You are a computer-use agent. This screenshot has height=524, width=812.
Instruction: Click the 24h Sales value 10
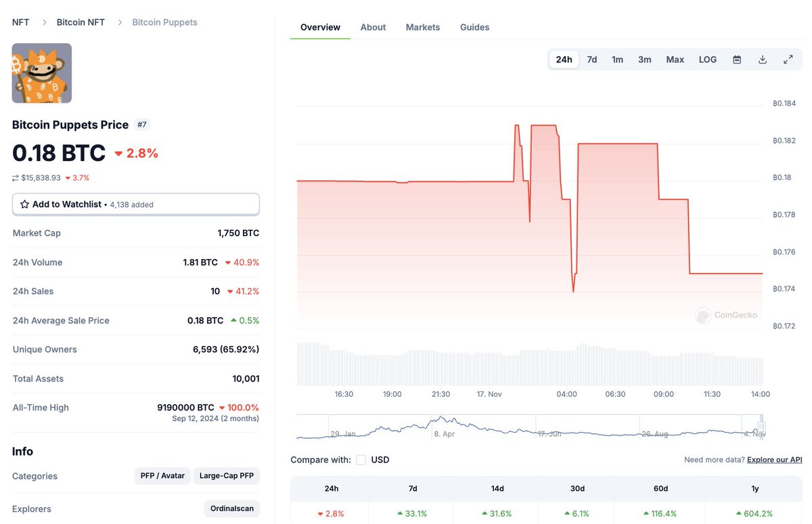click(215, 291)
